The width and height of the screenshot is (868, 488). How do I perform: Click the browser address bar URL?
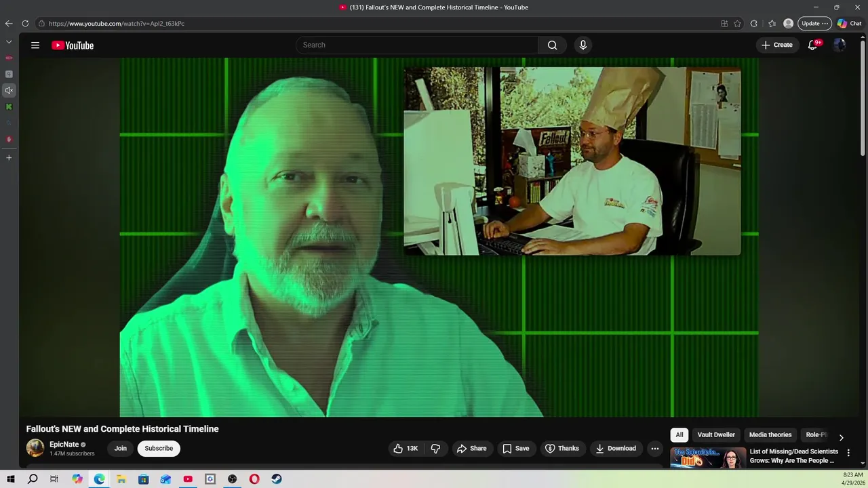coord(117,23)
